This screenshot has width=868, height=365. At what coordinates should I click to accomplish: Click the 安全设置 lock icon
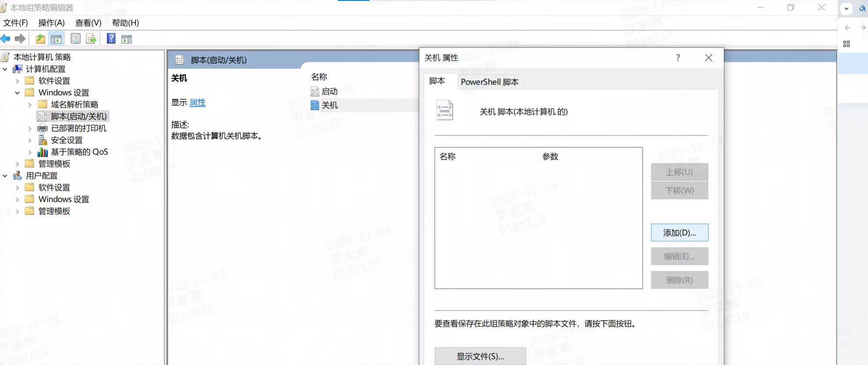43,140
